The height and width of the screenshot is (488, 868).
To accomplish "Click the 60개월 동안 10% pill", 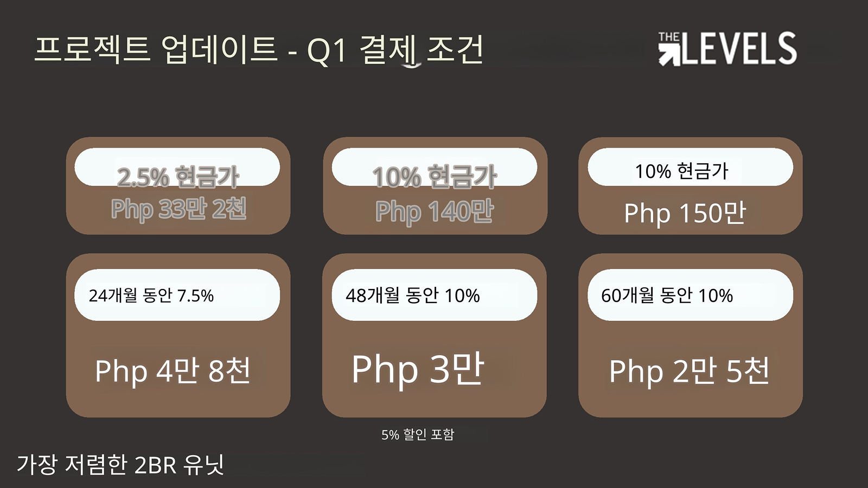I will click(x=690, y=295).
